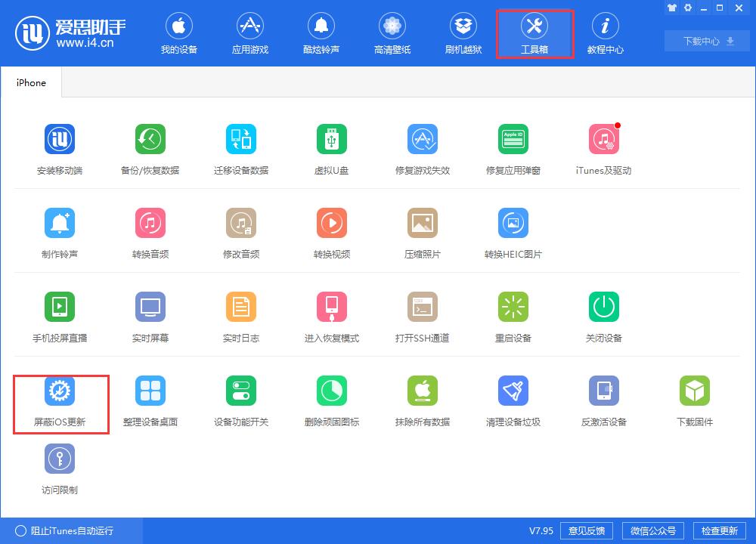This screenshot has width=756, height=544.
Task: Open the 备份/恢复数据 backup tool
Action: [150, 147]
